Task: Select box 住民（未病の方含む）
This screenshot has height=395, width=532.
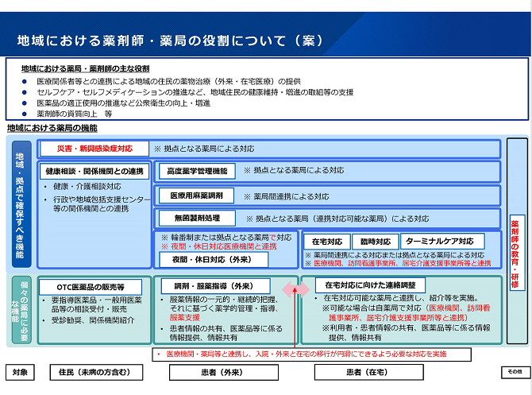Action: click(96, 372)
